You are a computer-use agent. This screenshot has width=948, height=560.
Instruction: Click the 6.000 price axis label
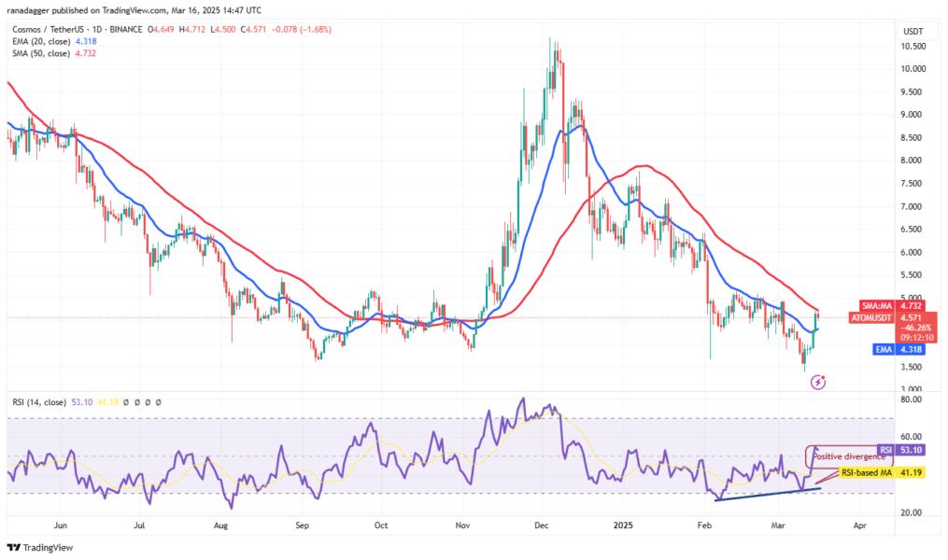[913, 253]
